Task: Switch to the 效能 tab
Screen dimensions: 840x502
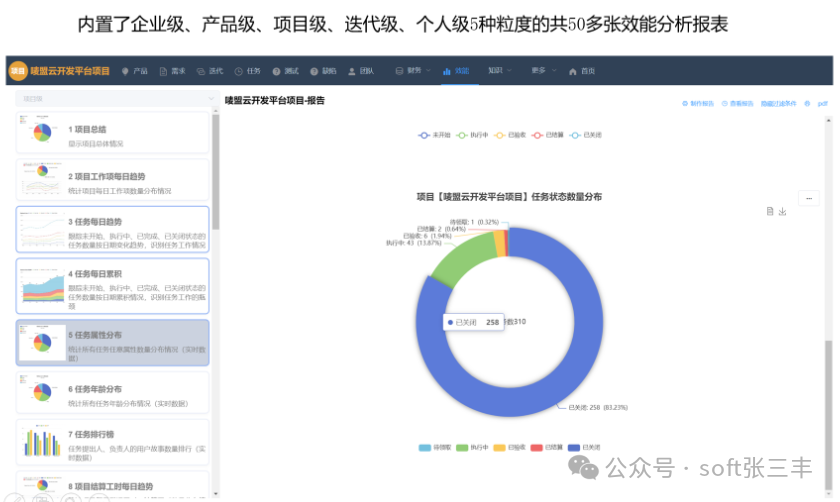Action: tap(455, 71)
